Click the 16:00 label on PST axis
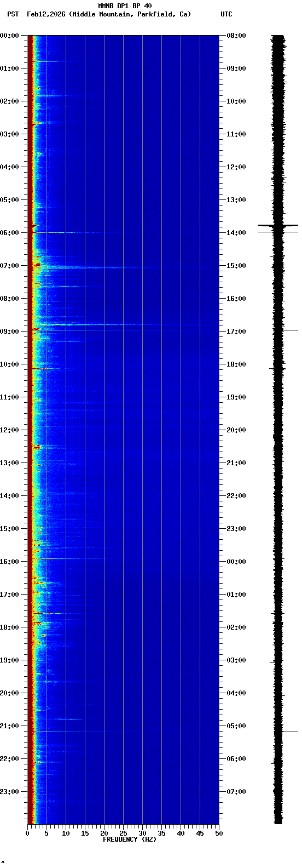Screen dimensions: 302x868 10,562
